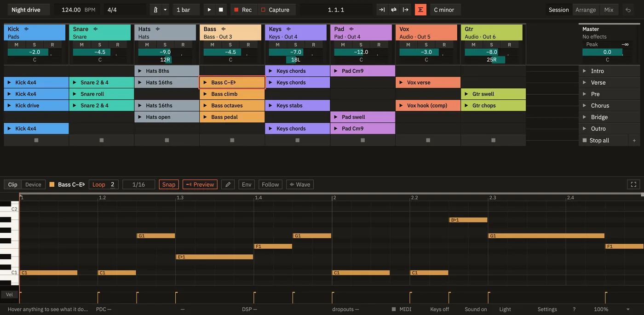Open the 4/4 time signature selector

click(x=124, y=10)
